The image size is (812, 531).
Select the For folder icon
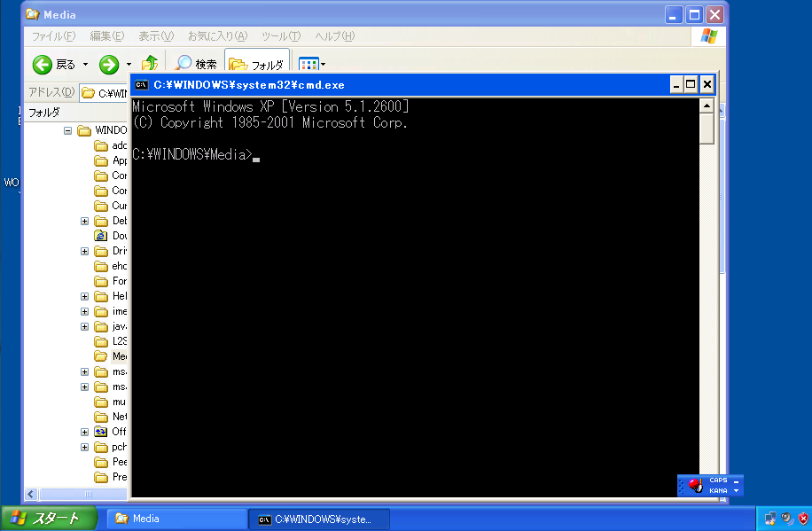click(x=101, y=281)
